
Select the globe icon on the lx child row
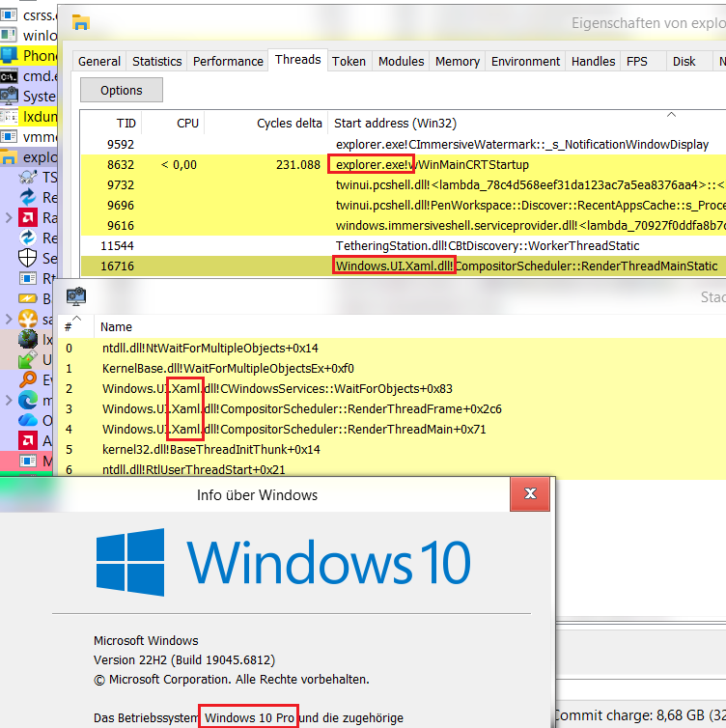pyautogui.click(x=27, y=339)
